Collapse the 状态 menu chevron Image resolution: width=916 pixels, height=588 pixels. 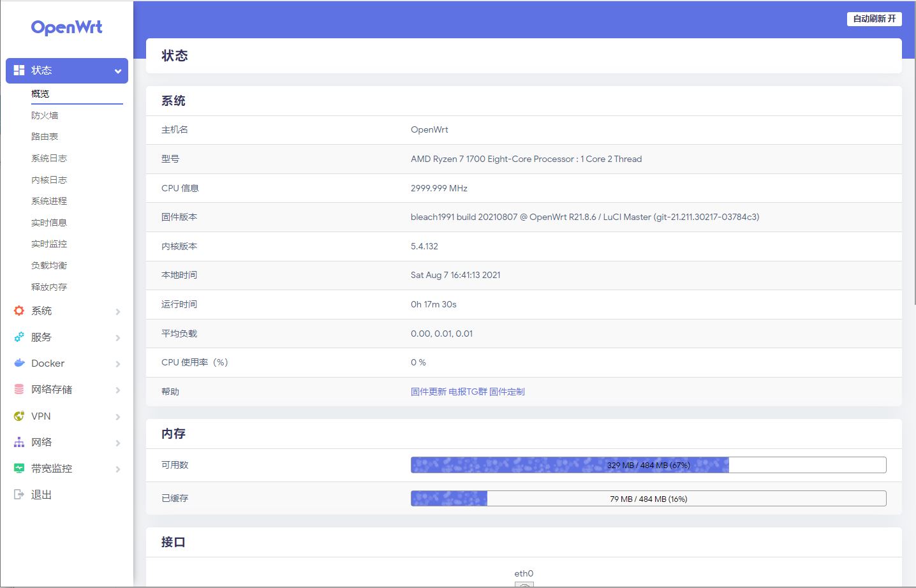tap(118, 71)
